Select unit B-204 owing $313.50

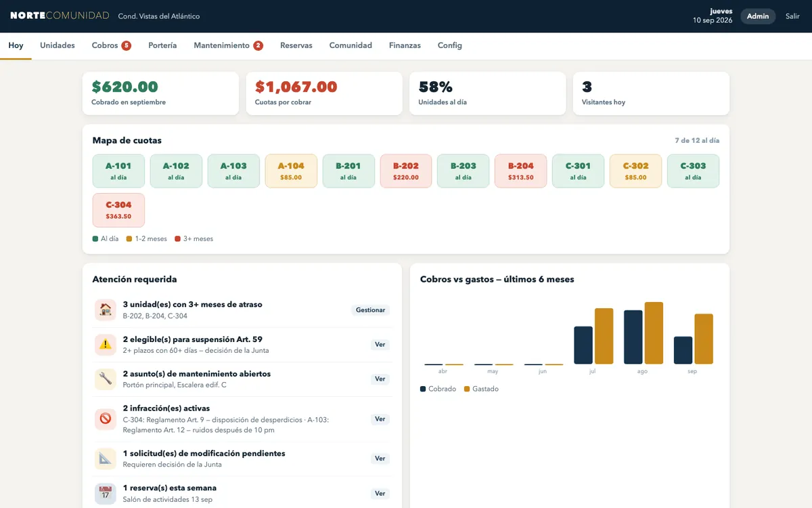[x=521, y=171]
